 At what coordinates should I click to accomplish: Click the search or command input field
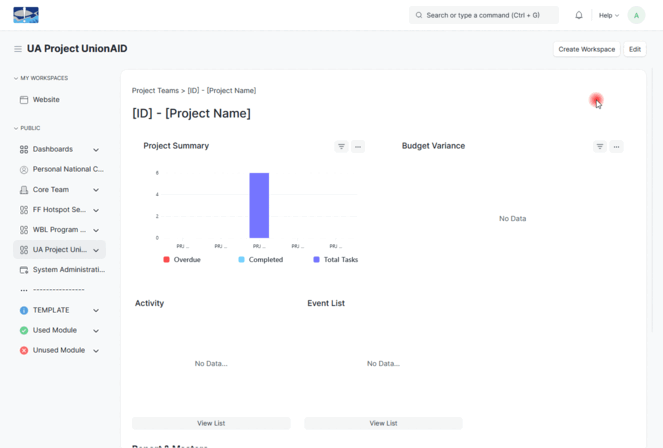pyautogui.click(x=484, y=15)
